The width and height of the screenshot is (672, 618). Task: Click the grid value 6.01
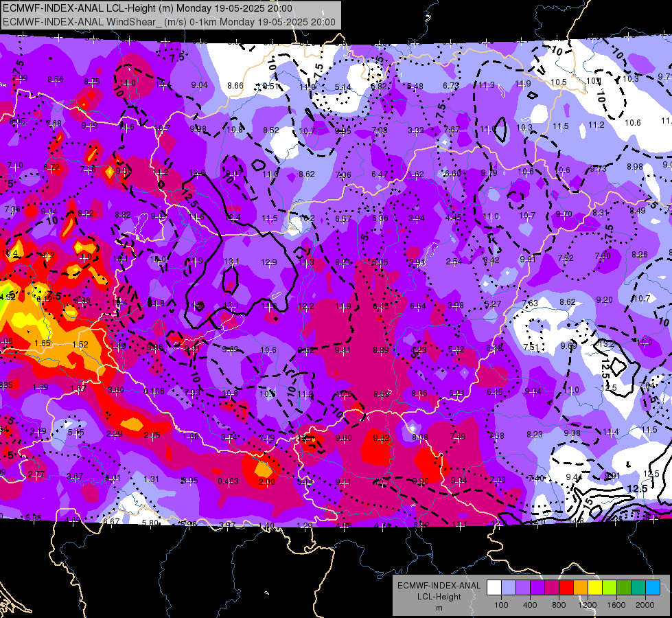[113, 478]
